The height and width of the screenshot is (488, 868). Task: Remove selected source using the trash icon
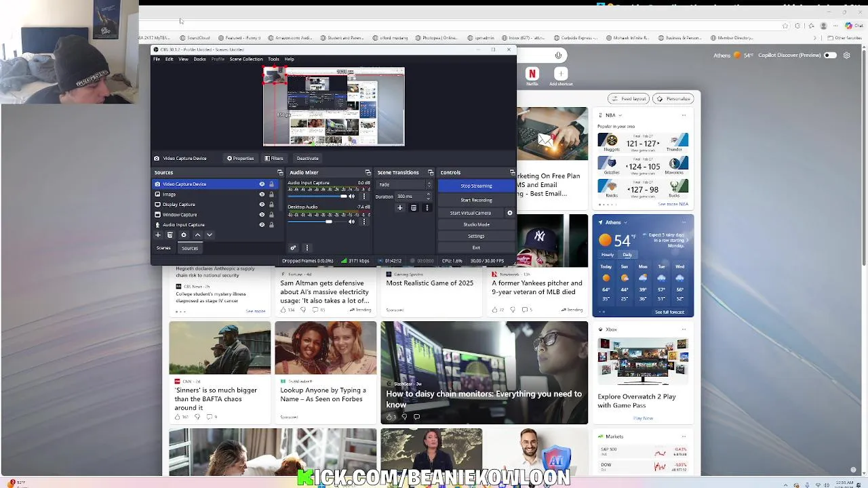coord(170,235)
